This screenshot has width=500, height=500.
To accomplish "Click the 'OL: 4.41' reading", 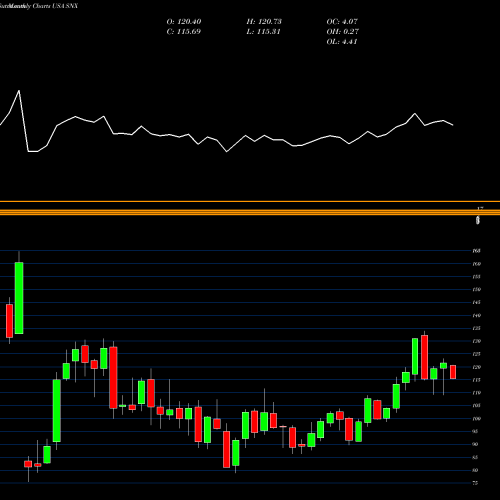I will point(342,42).
